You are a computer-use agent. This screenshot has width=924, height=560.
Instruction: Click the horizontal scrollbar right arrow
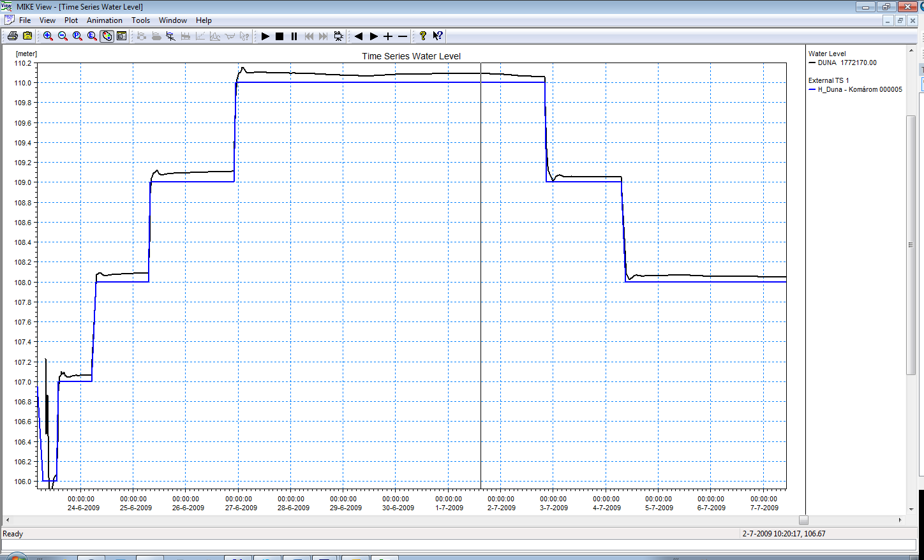[x=900, y=520]
